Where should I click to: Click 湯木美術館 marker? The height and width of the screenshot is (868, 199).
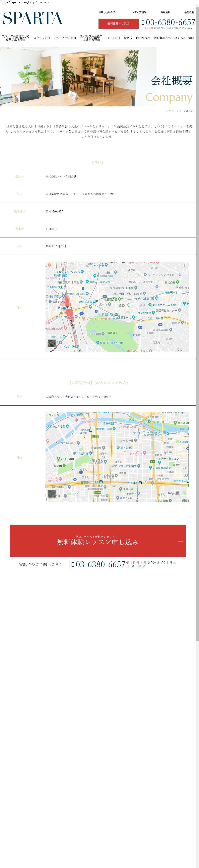point(118,448)
